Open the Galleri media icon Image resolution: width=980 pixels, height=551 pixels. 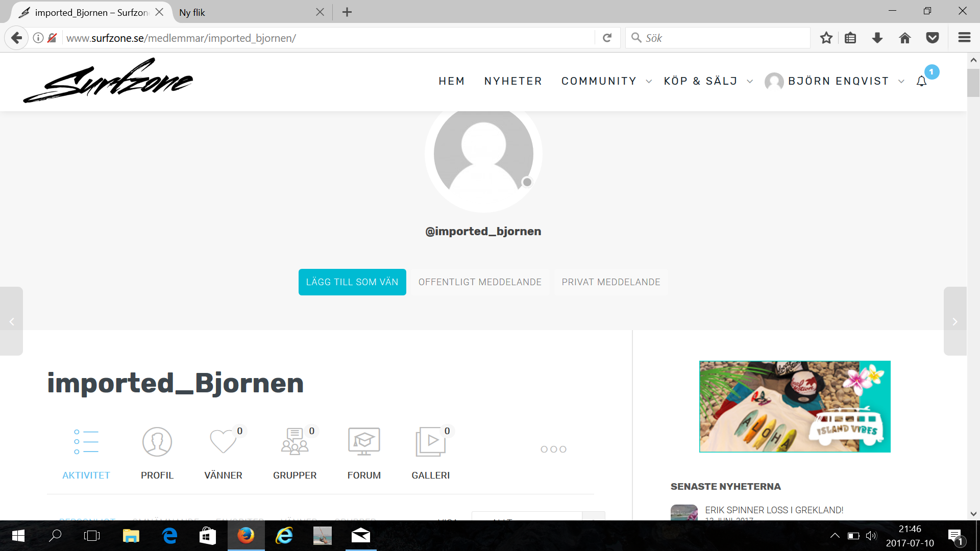point(431,441)
